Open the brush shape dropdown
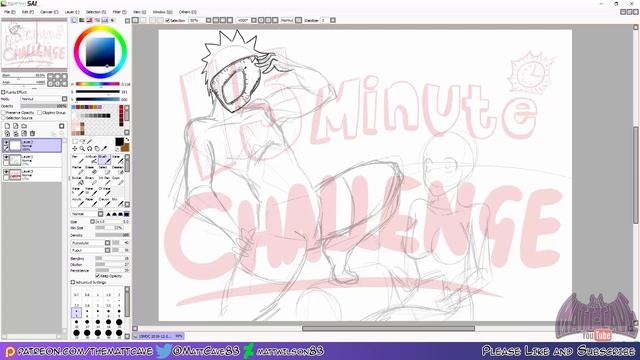 [x=107, y=243]
